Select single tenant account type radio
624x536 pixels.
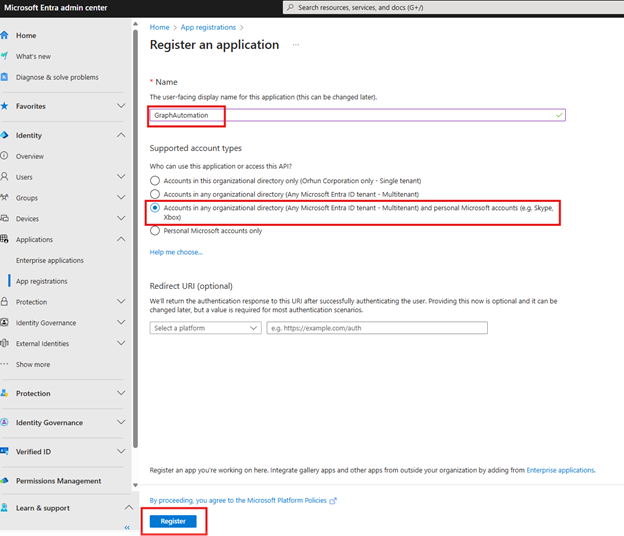[x=154, y=181]
